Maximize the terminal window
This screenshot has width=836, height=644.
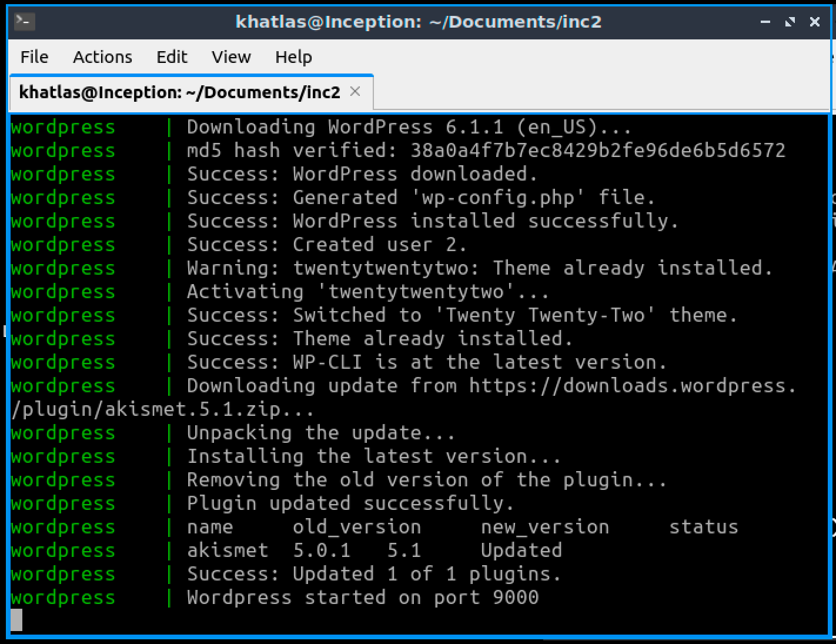pyautogui.click(x=790, y=22)
